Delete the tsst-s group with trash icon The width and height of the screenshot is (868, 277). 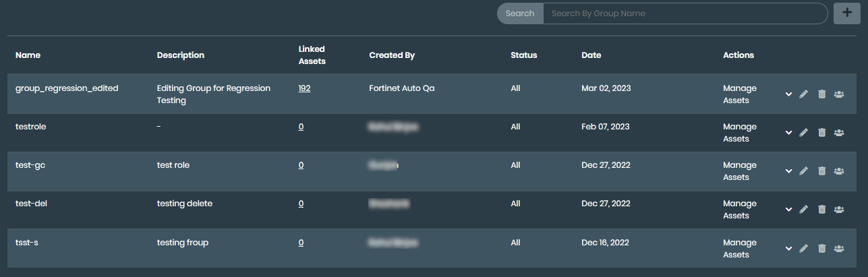pos(821,249)
